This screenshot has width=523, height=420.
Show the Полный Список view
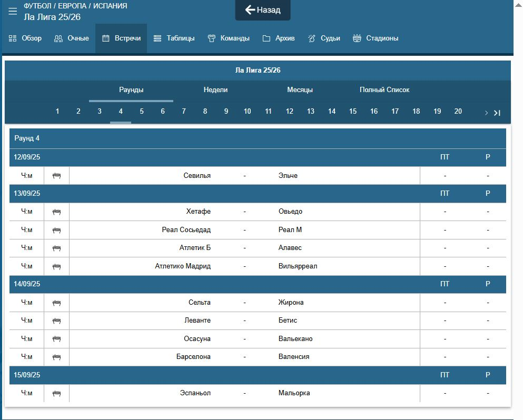click(384, 90)
